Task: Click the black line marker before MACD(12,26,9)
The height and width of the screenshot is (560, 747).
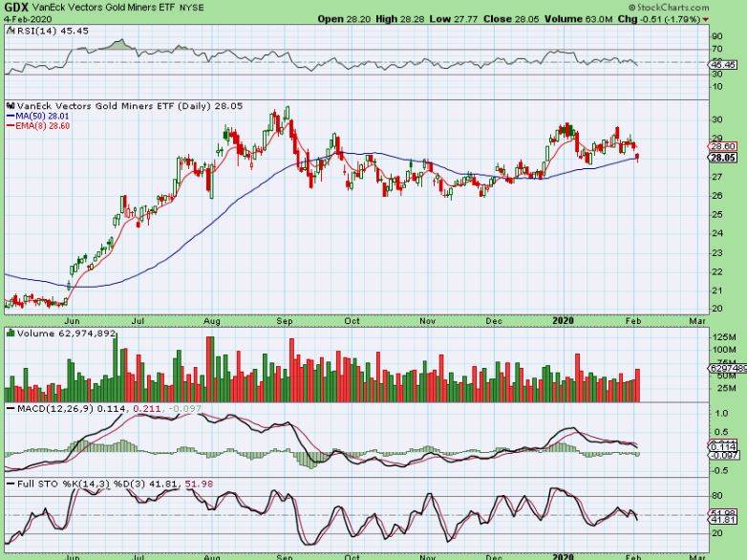Action: click(11, 409)
